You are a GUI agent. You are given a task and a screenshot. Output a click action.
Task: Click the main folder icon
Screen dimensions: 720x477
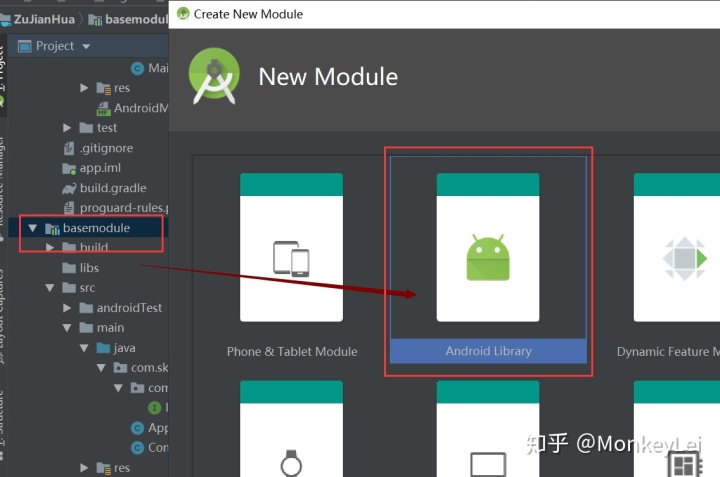point(86,328)
